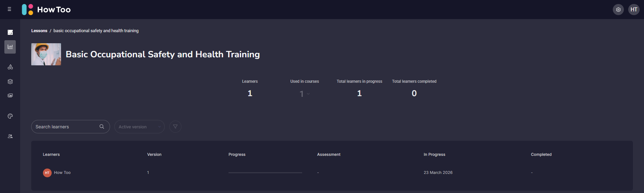This screenshot has width=644, height=193.
Task: Click the topmost sidebar icon
Action: (x=10, y=33)
